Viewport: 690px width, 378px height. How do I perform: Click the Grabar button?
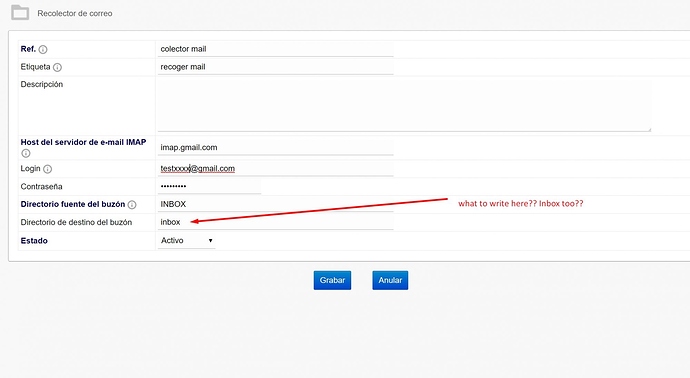[x=332, y=280]
